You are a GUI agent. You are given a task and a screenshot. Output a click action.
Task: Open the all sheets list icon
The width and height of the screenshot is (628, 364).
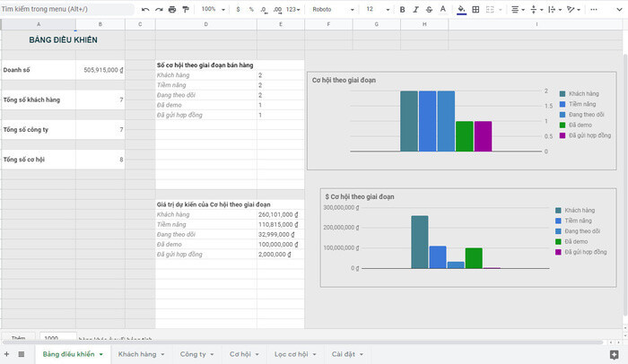[x=22, y=354]
